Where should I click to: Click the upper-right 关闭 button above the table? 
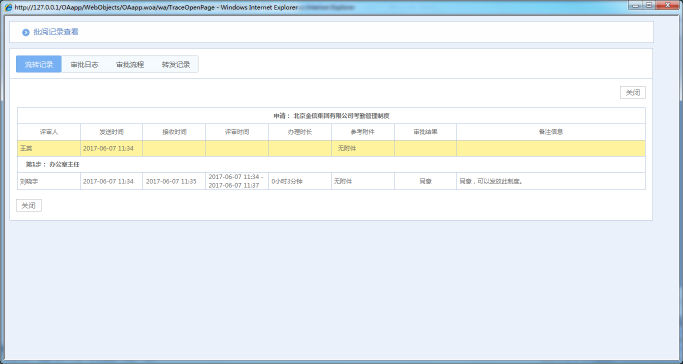[632, 93]
